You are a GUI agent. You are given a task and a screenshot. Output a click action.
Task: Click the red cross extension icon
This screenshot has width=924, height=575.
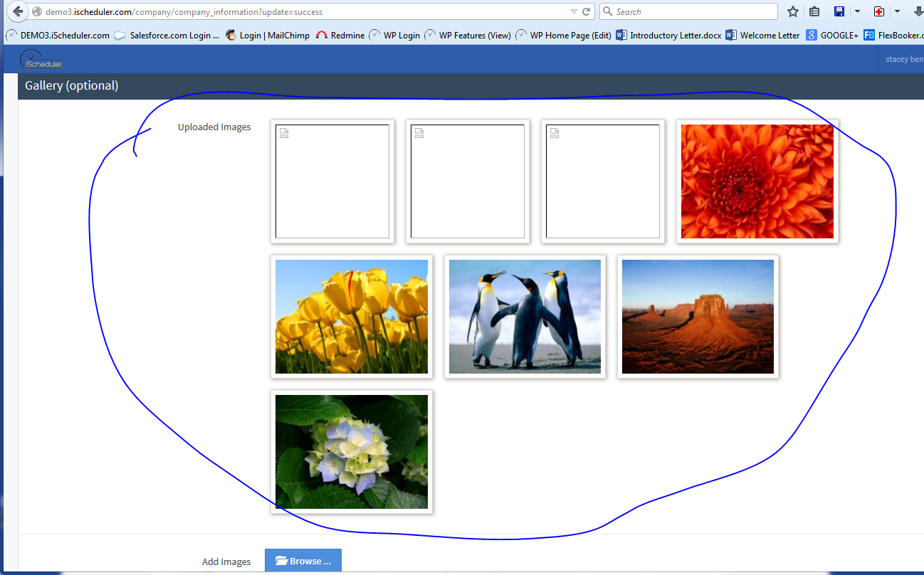tap(879, 11)
